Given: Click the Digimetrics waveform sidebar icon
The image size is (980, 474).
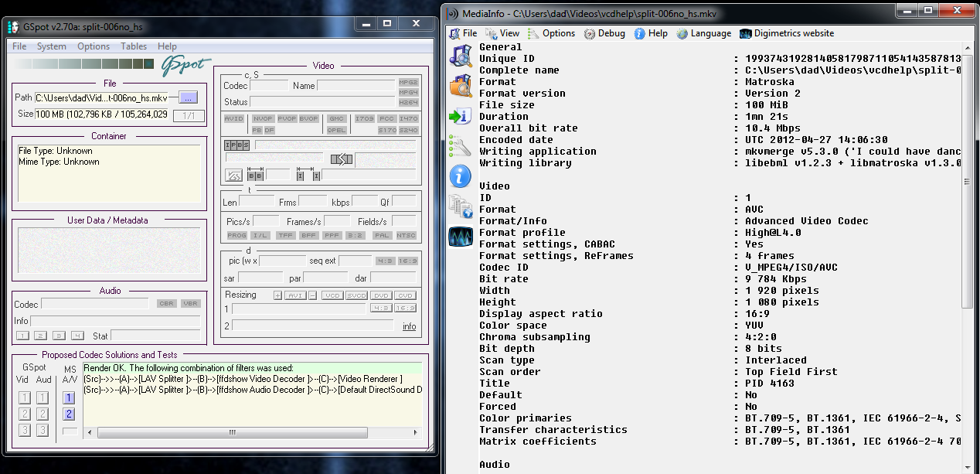Looking at the screenshot, I should point(461,237).
